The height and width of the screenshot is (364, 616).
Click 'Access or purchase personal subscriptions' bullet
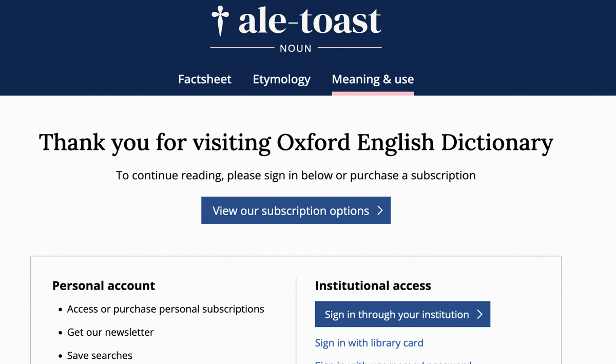pyautogui.click(x=165, y=309)
